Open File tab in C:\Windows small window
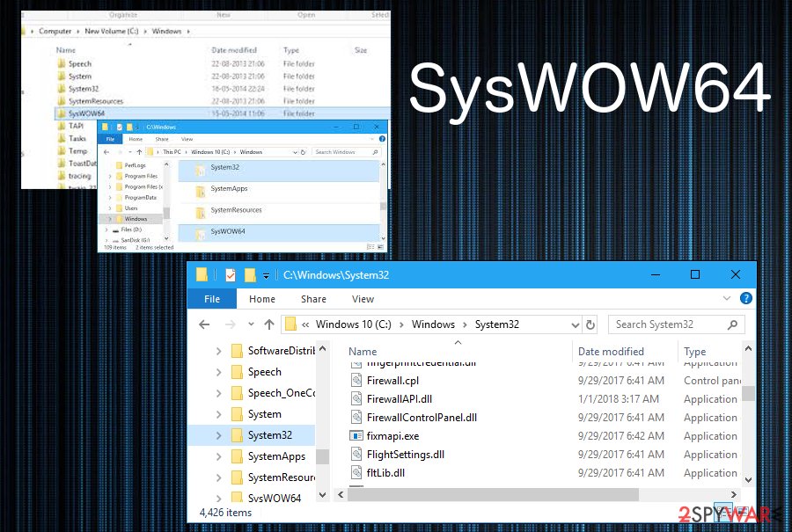 point(110,139)
